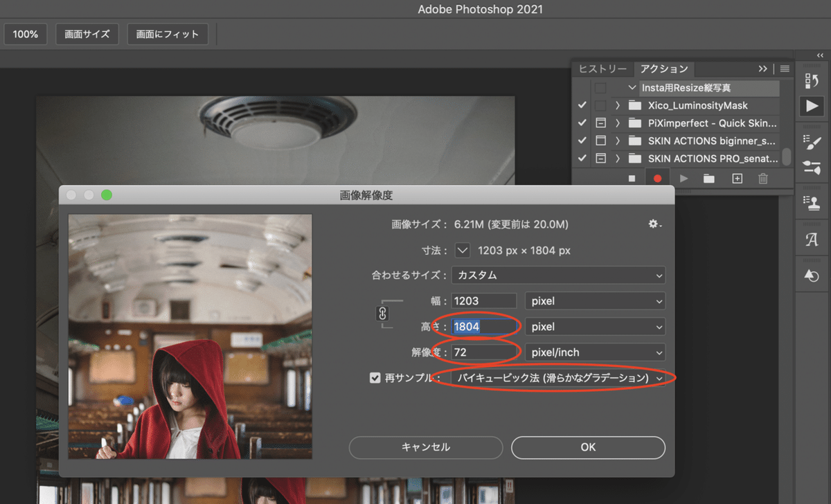This screenshot has width=831, height=504.
Task: Toggle the constrain proportions chain link icon
Action: (382, 314)
